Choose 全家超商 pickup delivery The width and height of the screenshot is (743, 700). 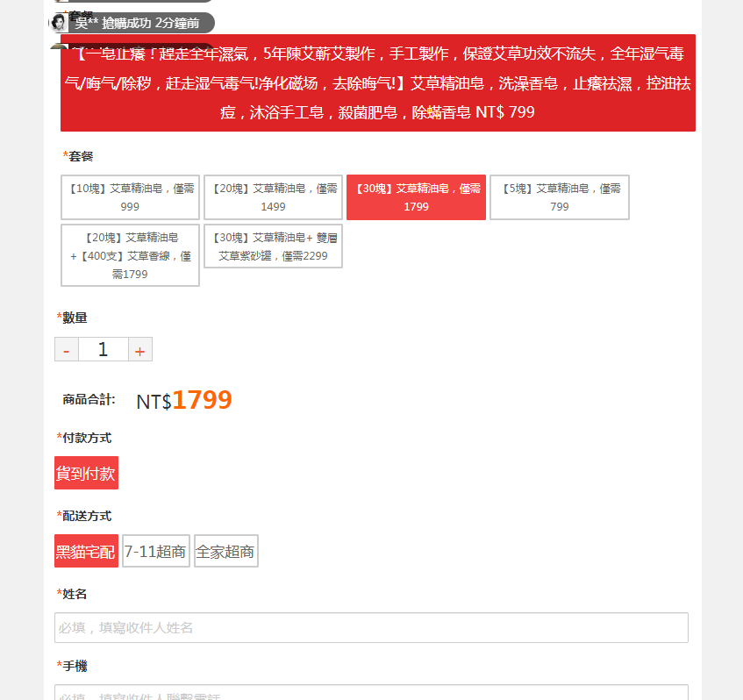(225, 552)
